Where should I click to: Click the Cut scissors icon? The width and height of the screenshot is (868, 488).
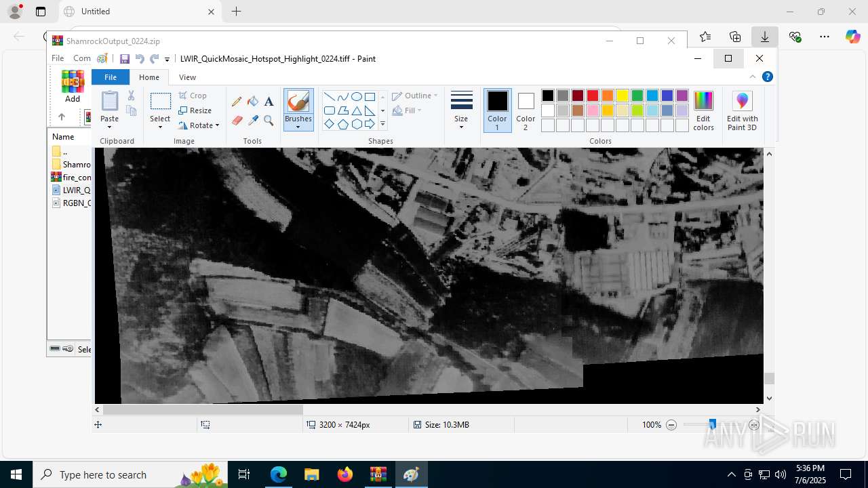[131, 96]
